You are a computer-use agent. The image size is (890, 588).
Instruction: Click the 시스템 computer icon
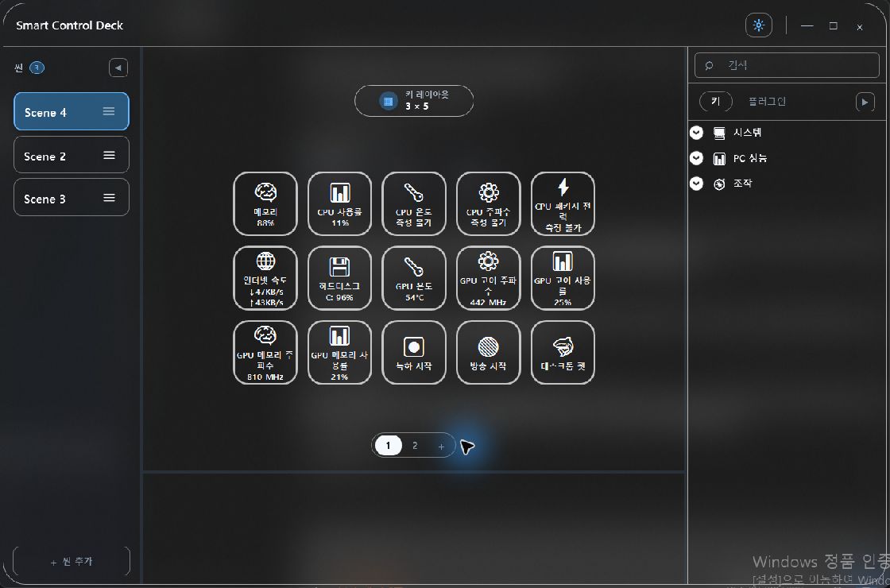719,133
